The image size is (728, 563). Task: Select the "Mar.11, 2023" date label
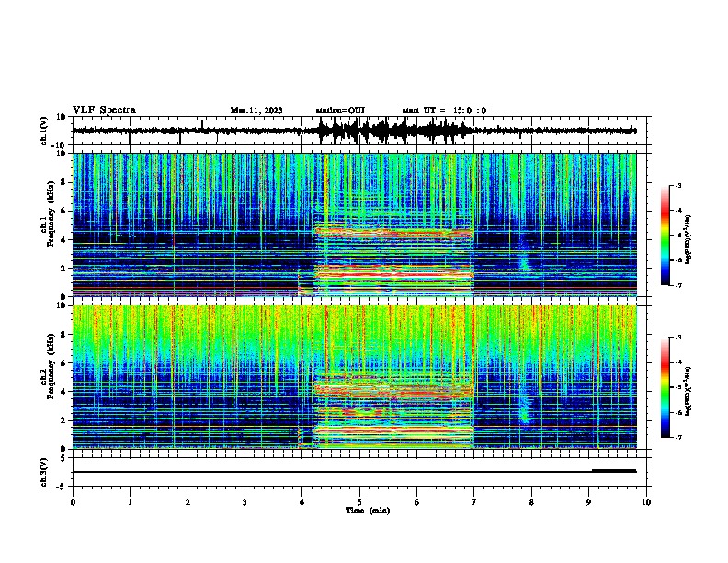256,110
